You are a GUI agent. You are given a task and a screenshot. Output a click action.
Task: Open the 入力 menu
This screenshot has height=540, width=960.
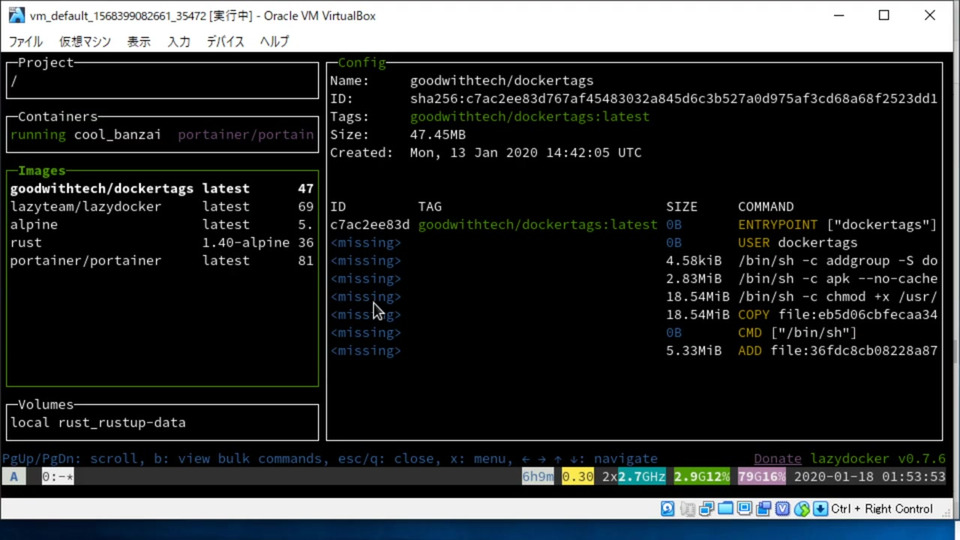point(179,42)
